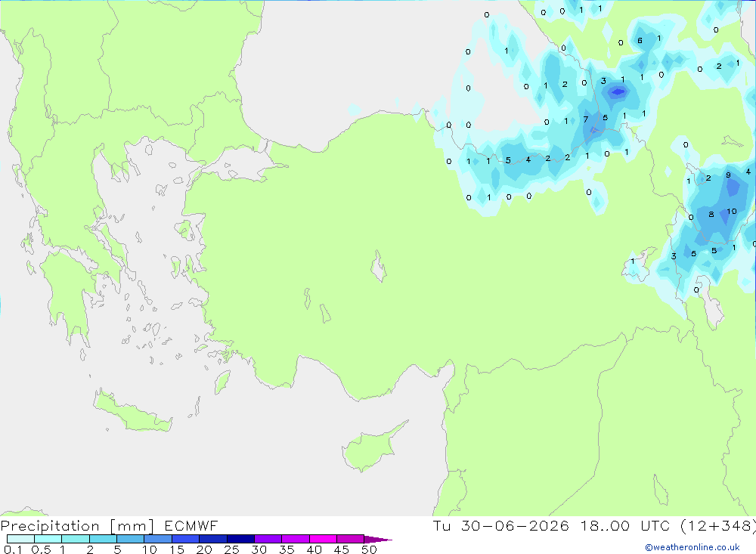The height and width of the screenshot is (554, 756).
Task: Click the '9' precipitation value on the map
Action: (x=728, y=175)
